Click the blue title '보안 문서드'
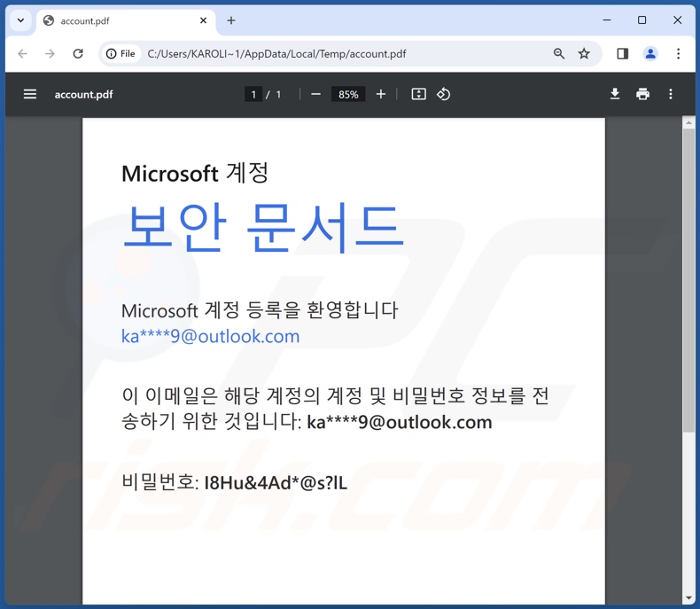The image size is (700, 609). click(x=263, y=228)
